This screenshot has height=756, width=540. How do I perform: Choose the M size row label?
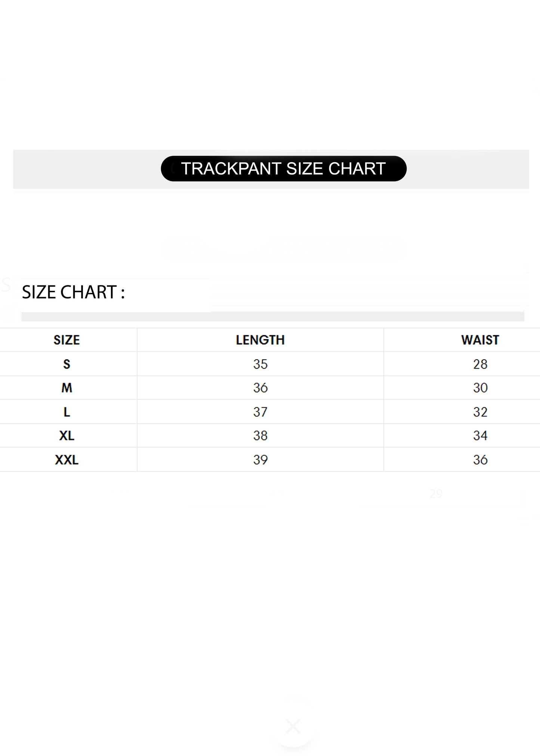click(67, 388)
